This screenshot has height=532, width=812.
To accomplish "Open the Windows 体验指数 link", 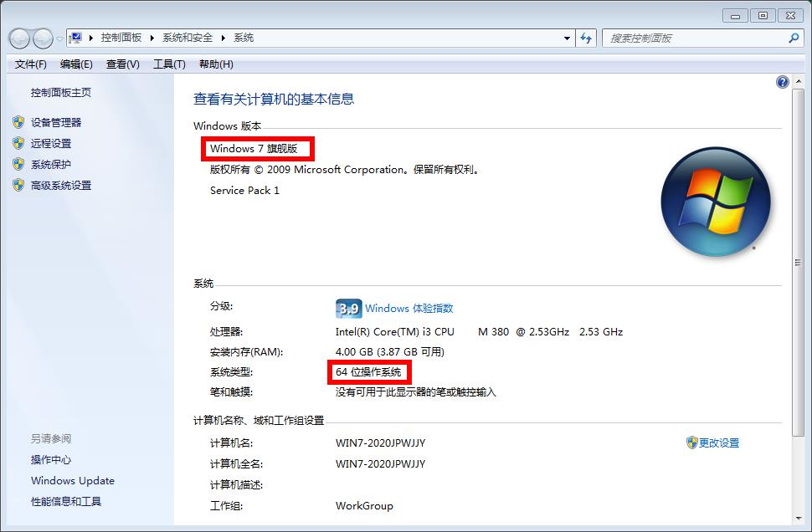I will click(409, 309).
